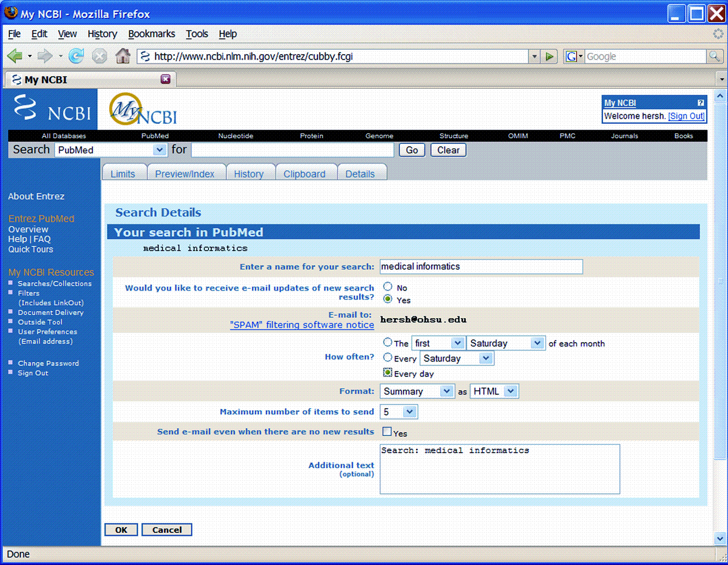Click the magnifier search icon in toolbar
728x565 pixels.
pyautogui.click(x=715, y=56)
